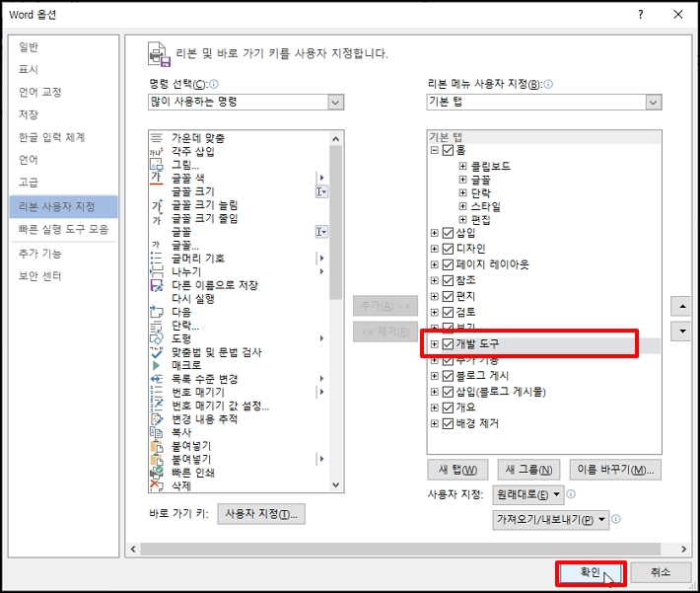Expand the 개발 도구 node

point(434,344)
